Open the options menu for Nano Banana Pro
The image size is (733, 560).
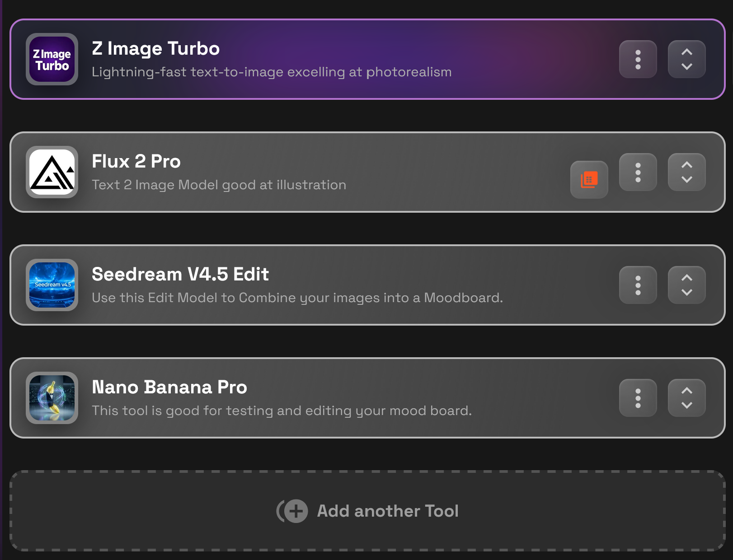[638, 398]
